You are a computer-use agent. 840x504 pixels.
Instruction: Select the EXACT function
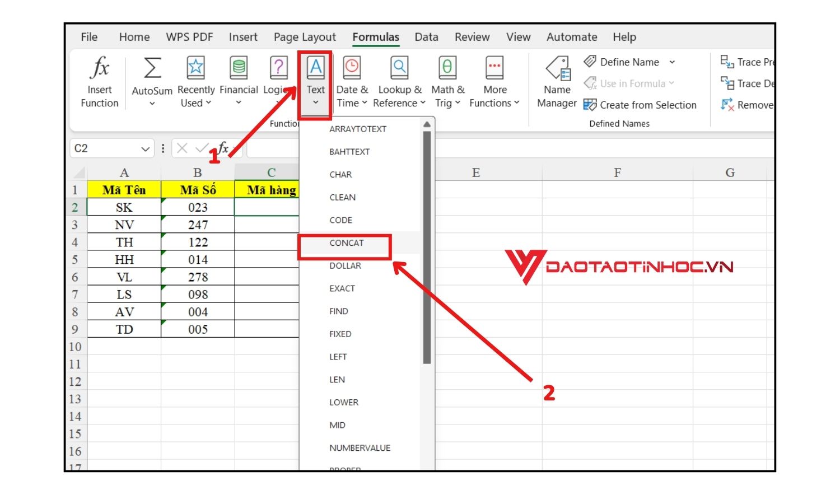click(360, 288)
